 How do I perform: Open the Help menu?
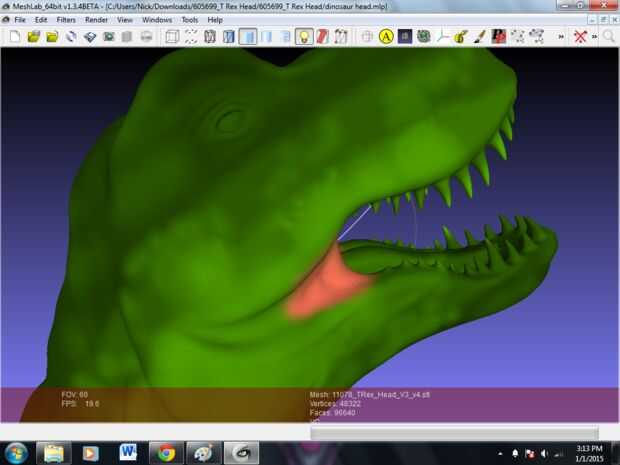pyautogui.click(x=215, y=20)
